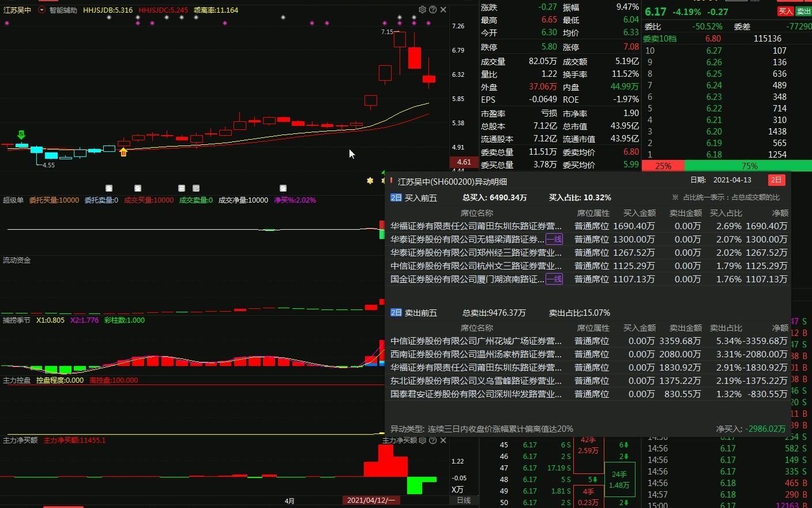The height and width of the screenshot is (508, 812).
Task: Click the 2日 badge beside 卖出前五
Action: (396, 312)
